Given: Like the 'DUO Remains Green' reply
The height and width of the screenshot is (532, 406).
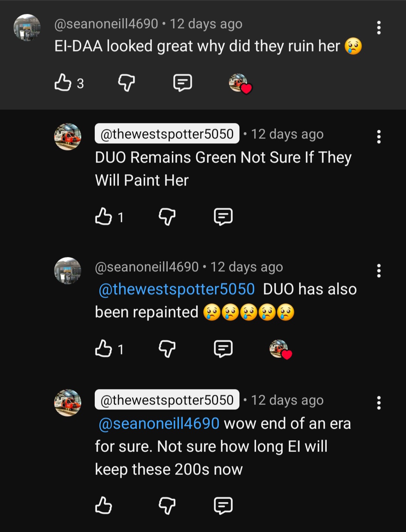Looking at the screenshot, I should [x=103, y=217].
